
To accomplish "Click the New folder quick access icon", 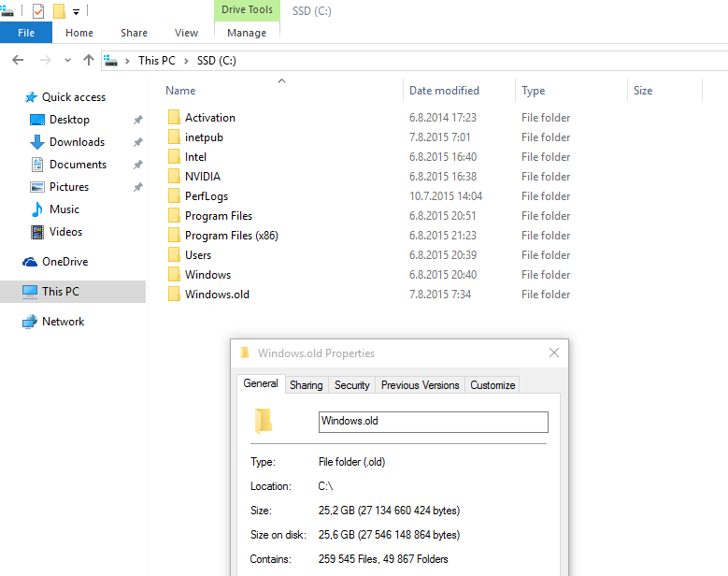I will (x=59, y=10).
